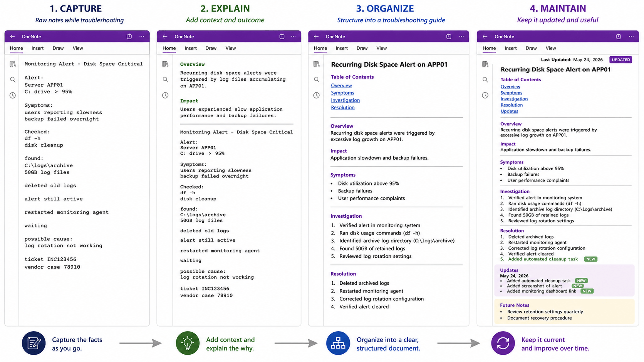Open the Overview link in Maintain table of contents
This screenshot has width=644, height=362.
click(x=510, y=87)
